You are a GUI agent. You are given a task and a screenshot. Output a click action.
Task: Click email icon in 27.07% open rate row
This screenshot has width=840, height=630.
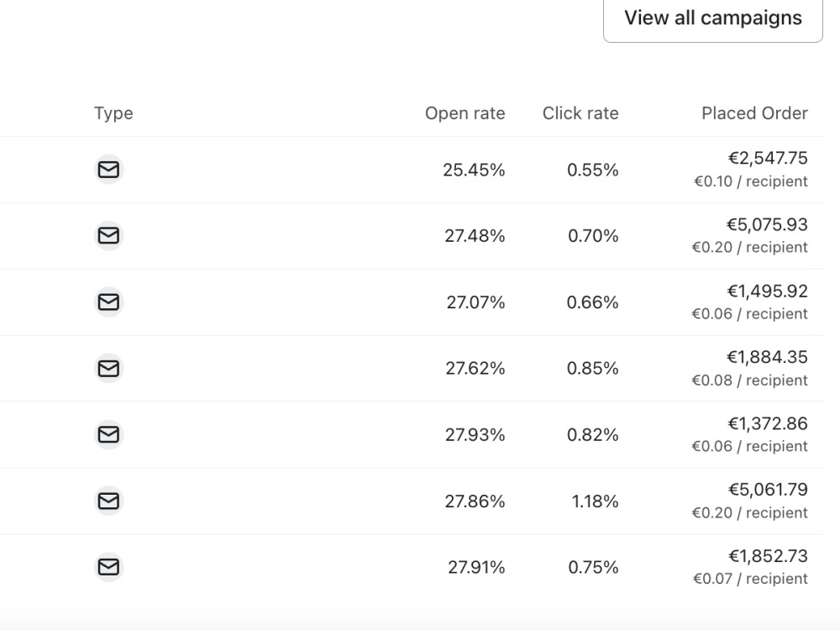point(108,302)
